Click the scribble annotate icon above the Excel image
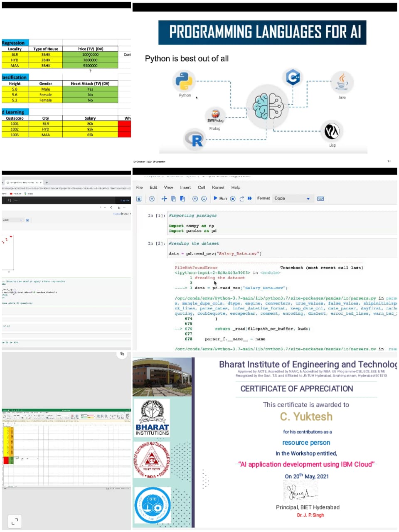The image size is (399, 532). (122, 354)
